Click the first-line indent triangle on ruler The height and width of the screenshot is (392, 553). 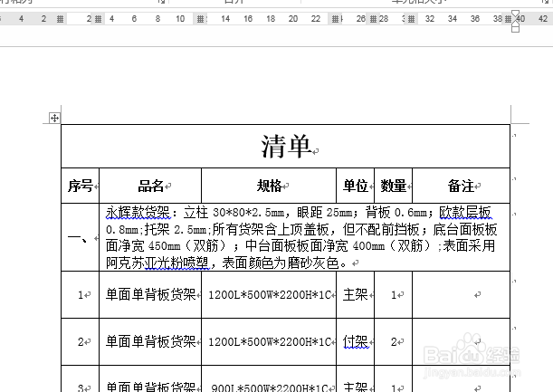point(515,14)
